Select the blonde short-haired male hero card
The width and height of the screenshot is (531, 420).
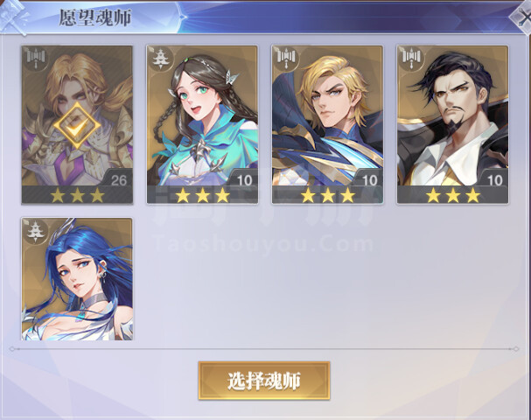click(327, 124)
